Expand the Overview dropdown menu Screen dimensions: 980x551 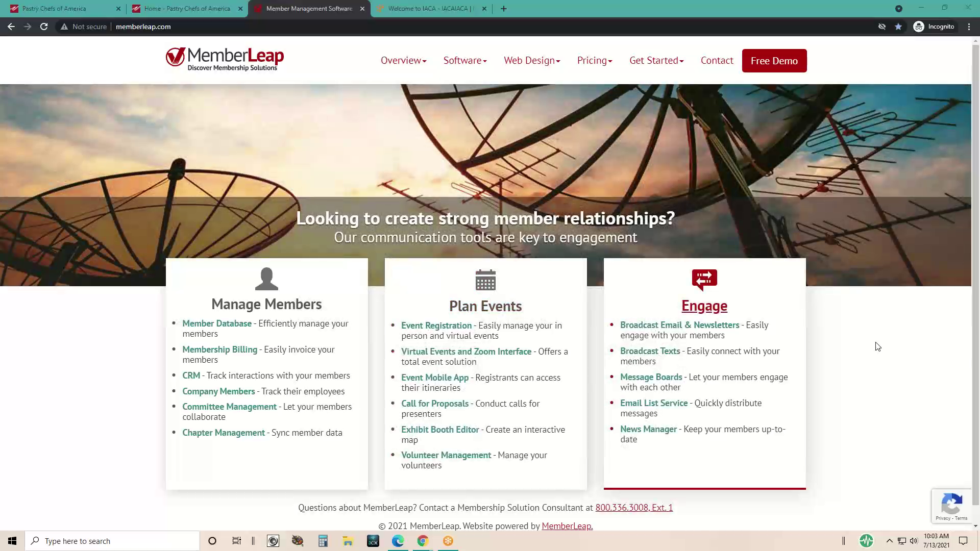tap(403, 60)
